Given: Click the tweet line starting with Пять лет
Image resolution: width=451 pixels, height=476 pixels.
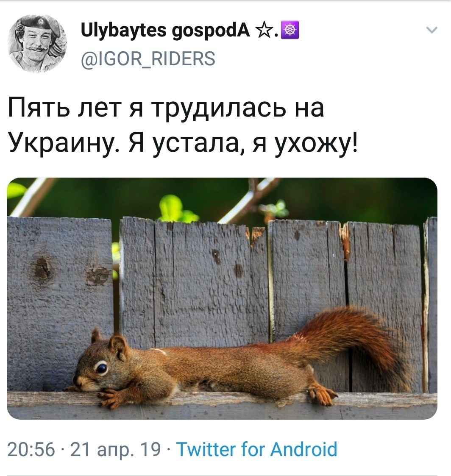Looking at the screenshot, I should click(166, 108).
